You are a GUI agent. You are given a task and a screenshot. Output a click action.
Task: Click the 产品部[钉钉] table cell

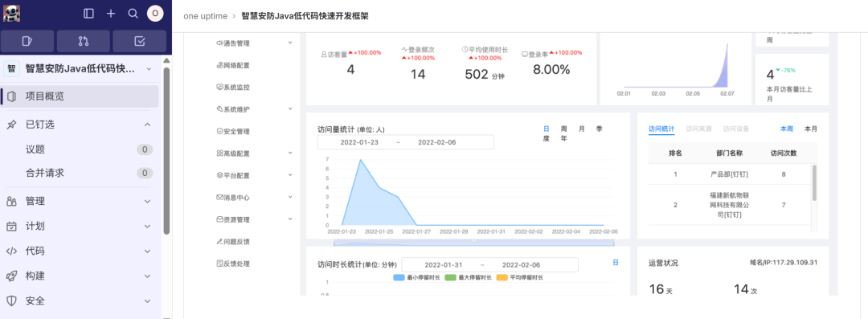(x=728, y=174)
